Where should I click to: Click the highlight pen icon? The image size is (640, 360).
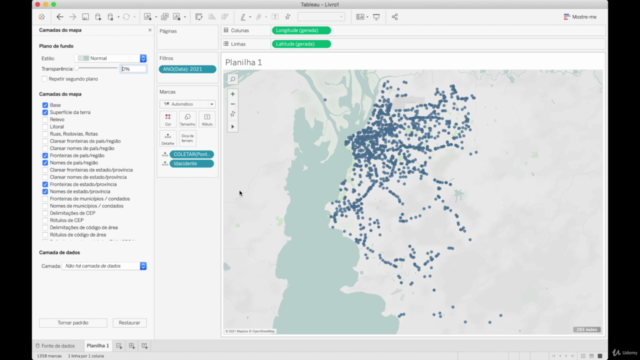tap(243, 17)
